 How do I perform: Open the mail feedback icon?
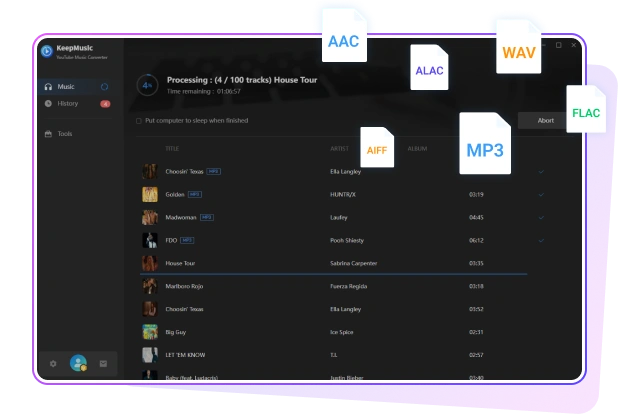click(103, 364)
